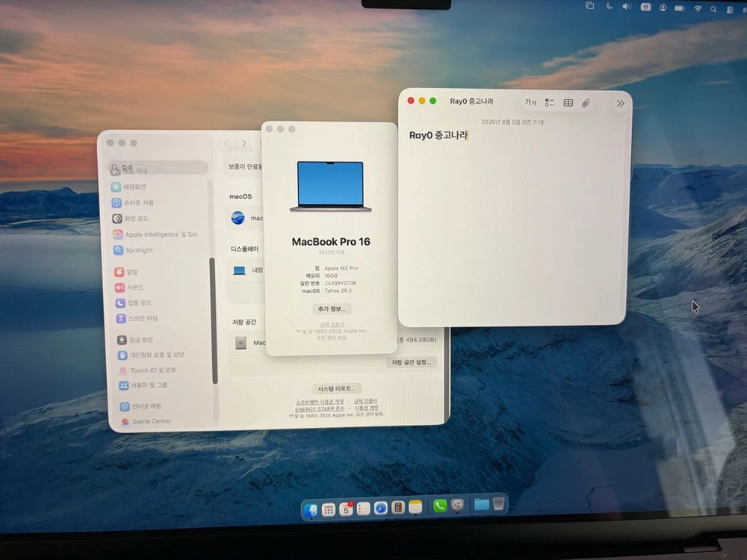Select 화면 모드 appearance in the sidebar
Viewport: 747px width, 560px height.
tap(131, 218)
